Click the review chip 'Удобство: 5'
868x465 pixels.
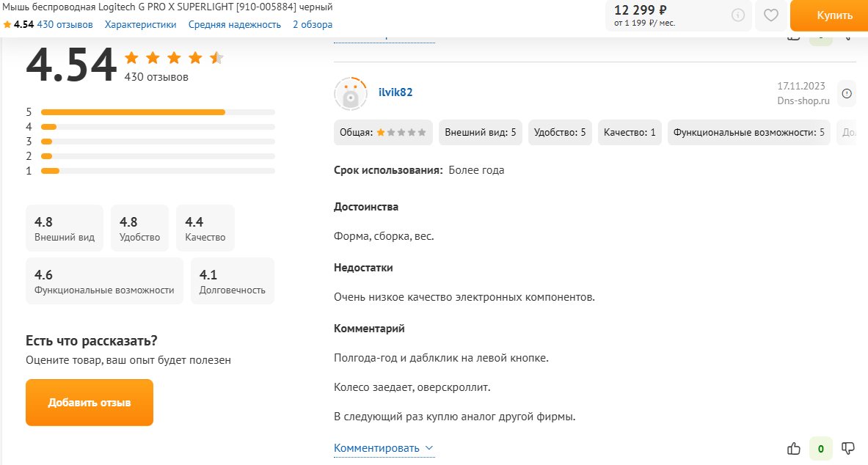point(560,132)
